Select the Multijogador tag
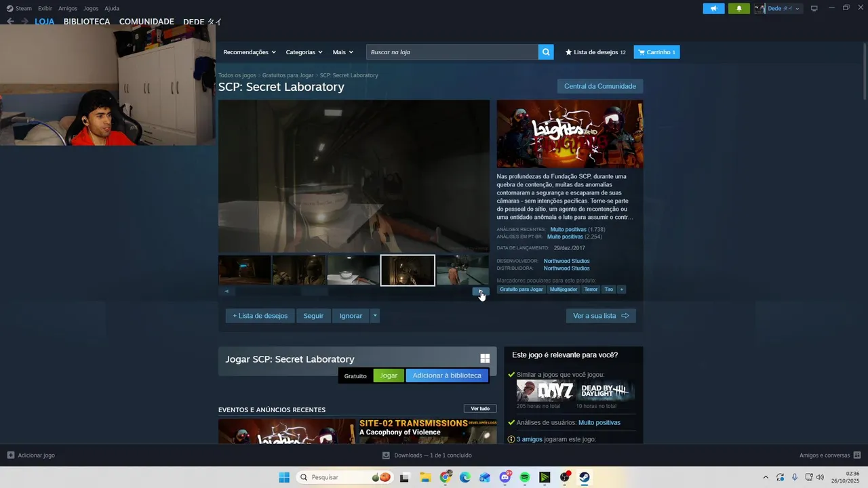 tap(564, 289)
